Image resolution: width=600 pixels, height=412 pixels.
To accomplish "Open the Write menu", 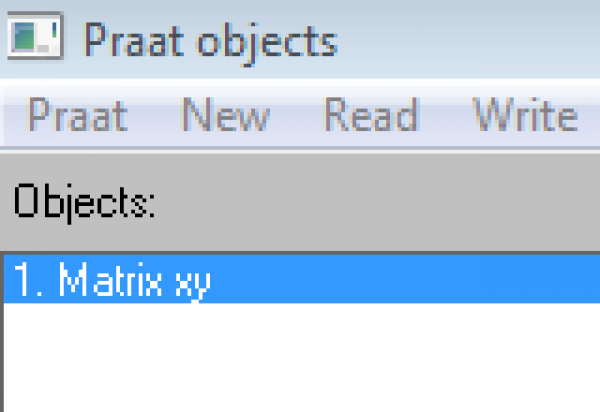I will click(x=525, y=117).
